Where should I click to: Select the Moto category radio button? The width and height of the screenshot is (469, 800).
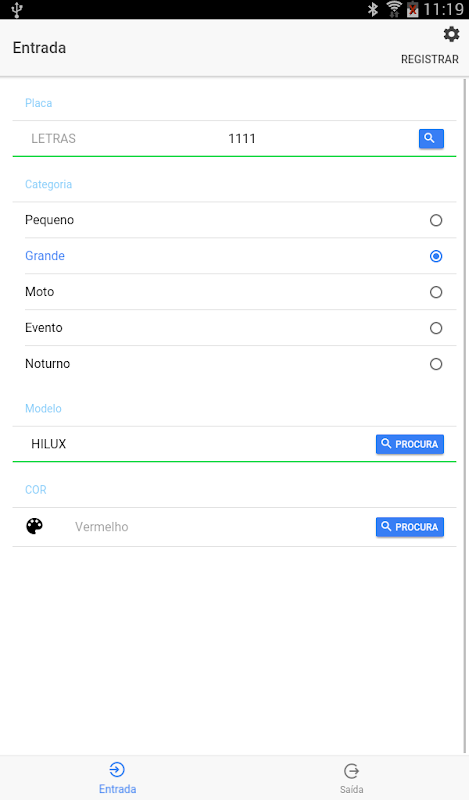[x=436, y=292]
